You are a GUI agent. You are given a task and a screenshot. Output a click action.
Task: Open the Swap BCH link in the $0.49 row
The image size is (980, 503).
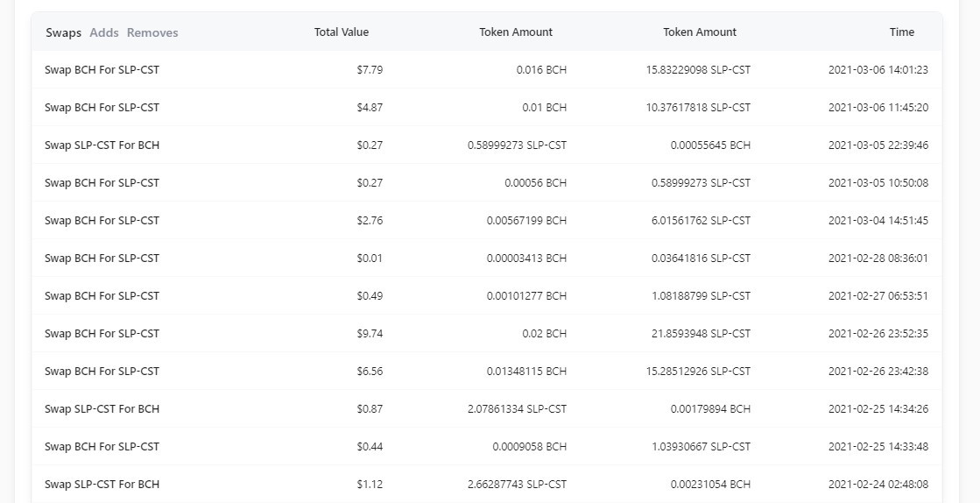[x=102, y=296]
